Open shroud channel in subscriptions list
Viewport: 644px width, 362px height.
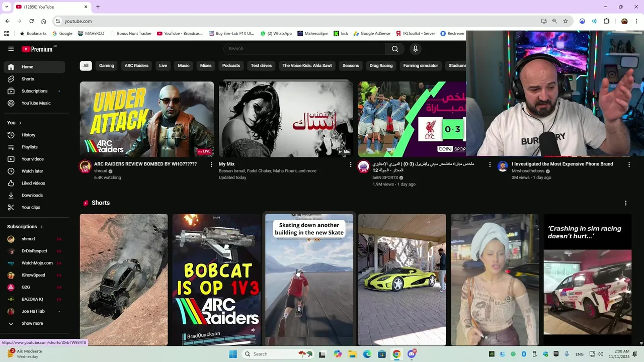[34, 239]
